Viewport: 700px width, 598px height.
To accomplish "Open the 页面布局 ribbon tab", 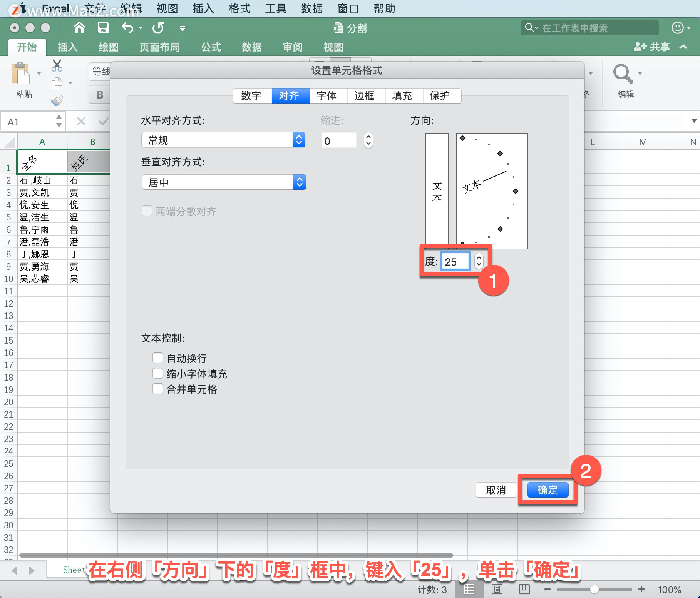I will pyautogui.click(x=159, y=47).
